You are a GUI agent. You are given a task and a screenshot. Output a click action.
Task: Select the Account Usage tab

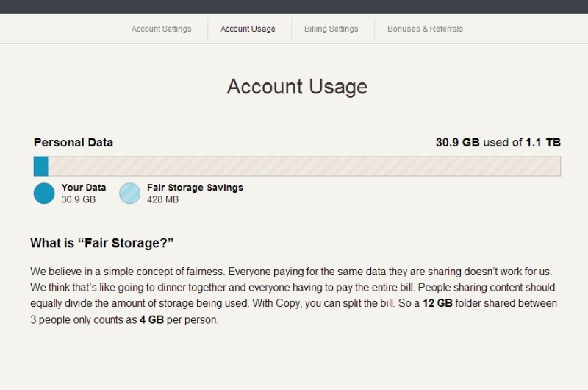[248, 29]
